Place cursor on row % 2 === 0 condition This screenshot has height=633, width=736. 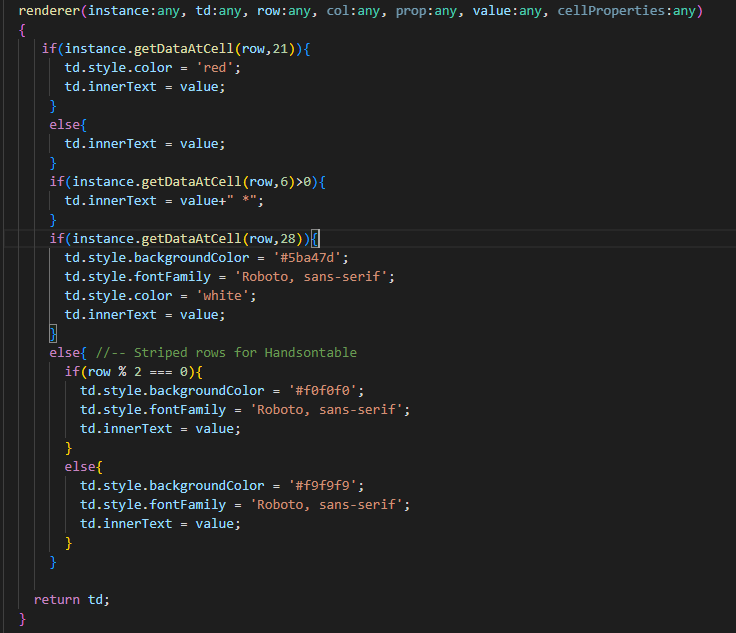tap(138, 372)
